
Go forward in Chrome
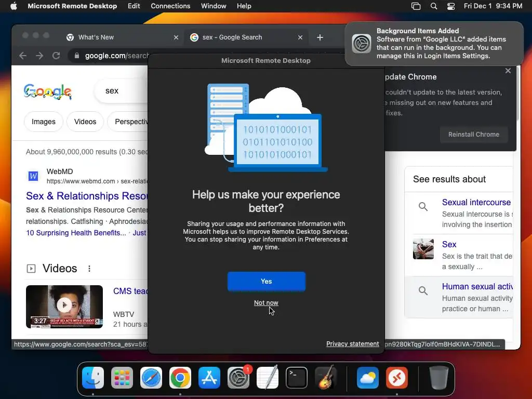pos(39,56)
